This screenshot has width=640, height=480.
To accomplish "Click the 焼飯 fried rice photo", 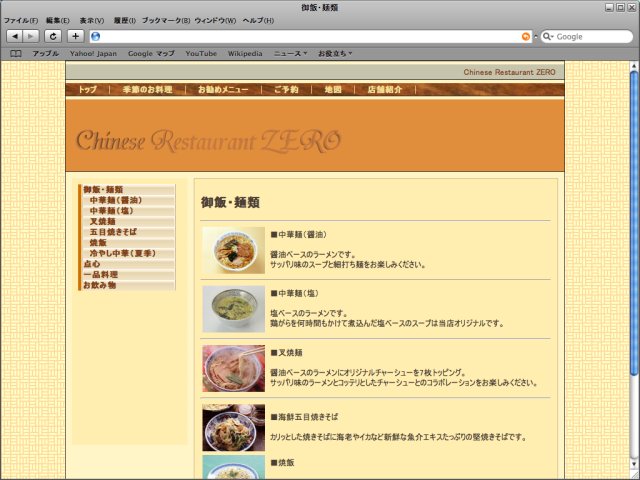I will (x=233, y=467).
